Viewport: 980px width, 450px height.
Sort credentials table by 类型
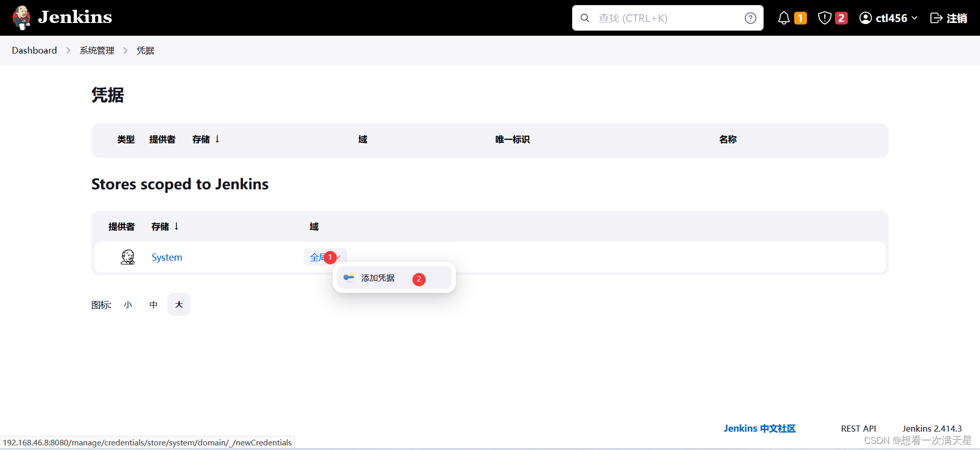pos(126,139)
